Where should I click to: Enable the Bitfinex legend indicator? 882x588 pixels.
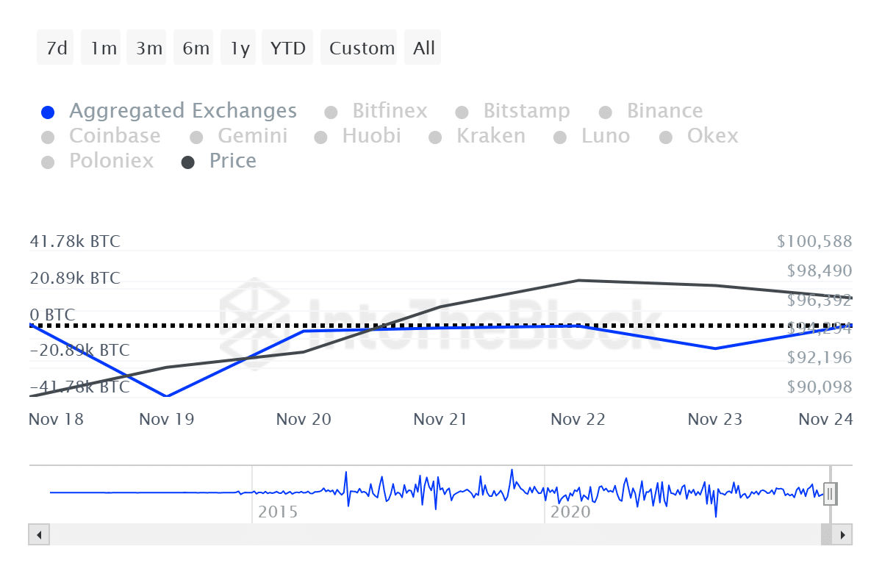tap(330, 111)
